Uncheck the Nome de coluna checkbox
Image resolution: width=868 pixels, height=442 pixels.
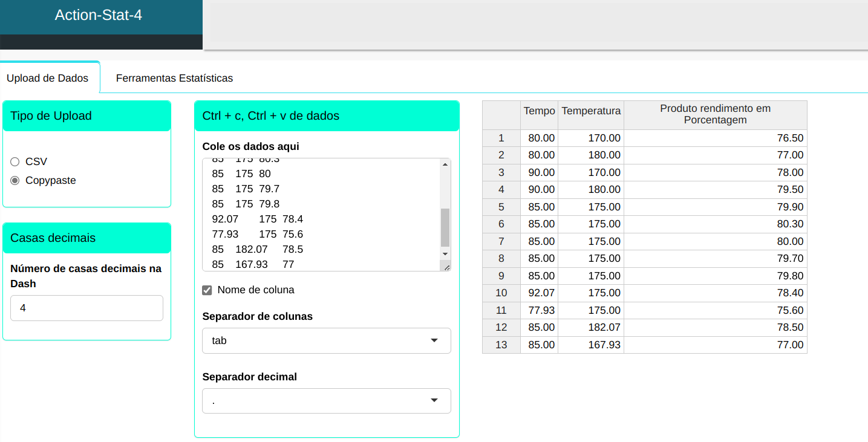[207, 290]
